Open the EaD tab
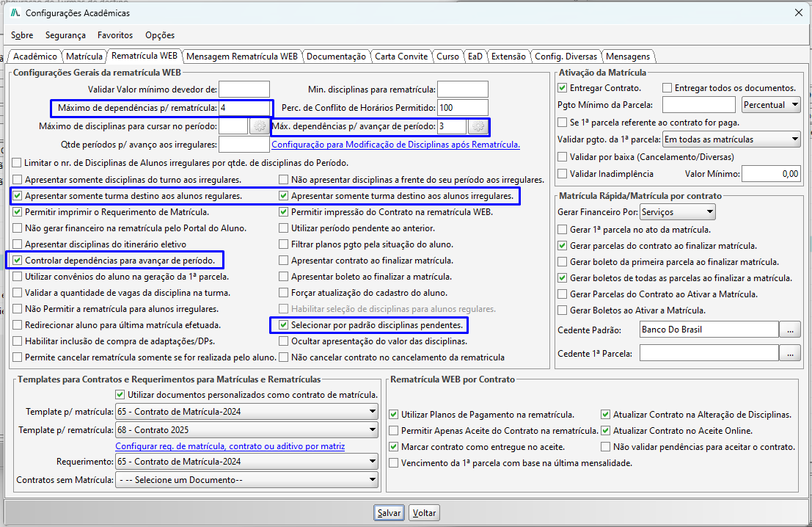Screen dimensions: 812x527 pos(475,57)
